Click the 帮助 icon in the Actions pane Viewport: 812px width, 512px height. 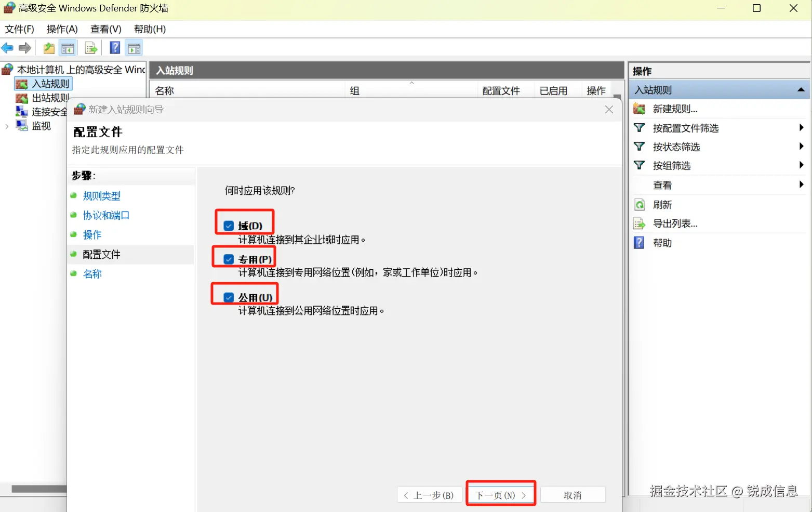pyautogui.click(x=640, y=242)
